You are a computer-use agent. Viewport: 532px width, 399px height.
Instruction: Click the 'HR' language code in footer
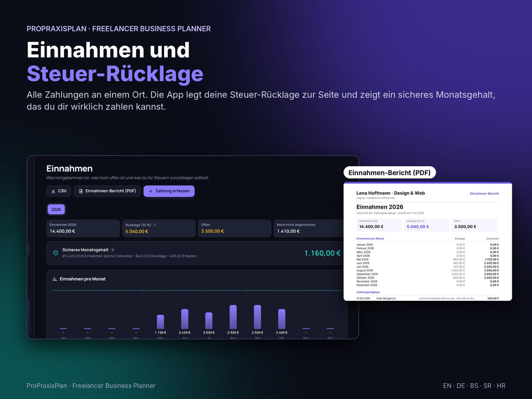click(x=501, y=386)
